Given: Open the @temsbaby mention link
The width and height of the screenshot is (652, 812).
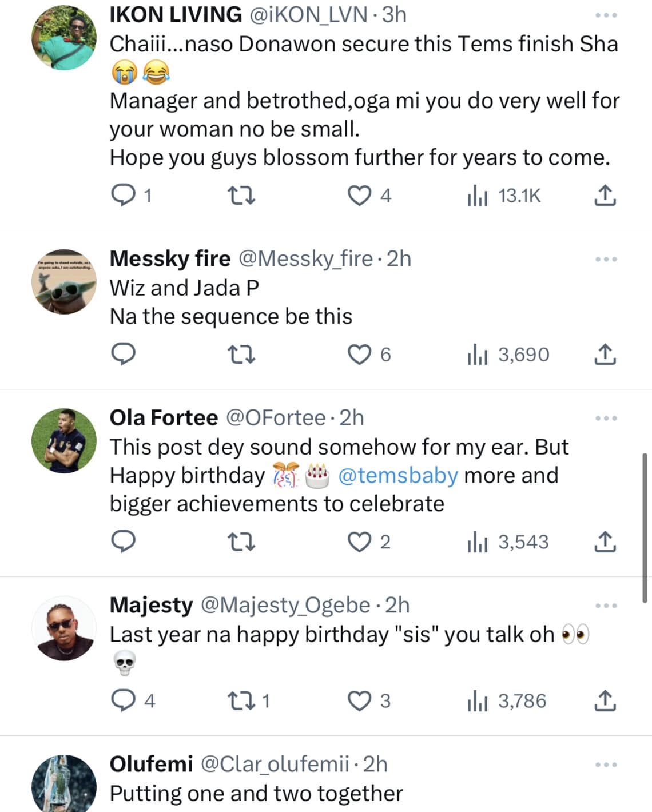Looking at the screenshot, I should tap(398, 476).
